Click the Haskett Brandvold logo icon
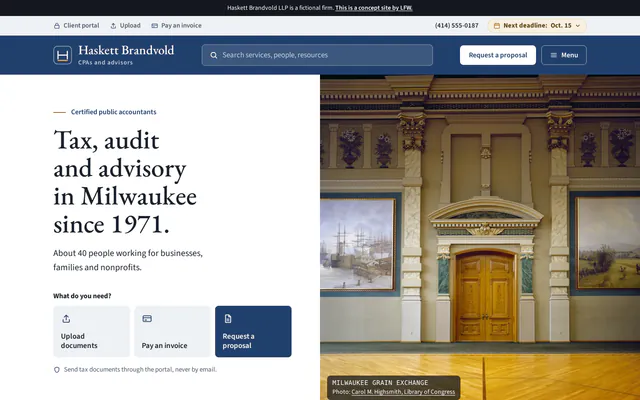The height and width of the screenshot is (400, 640). pyautogui.click(x=62, y=55)
